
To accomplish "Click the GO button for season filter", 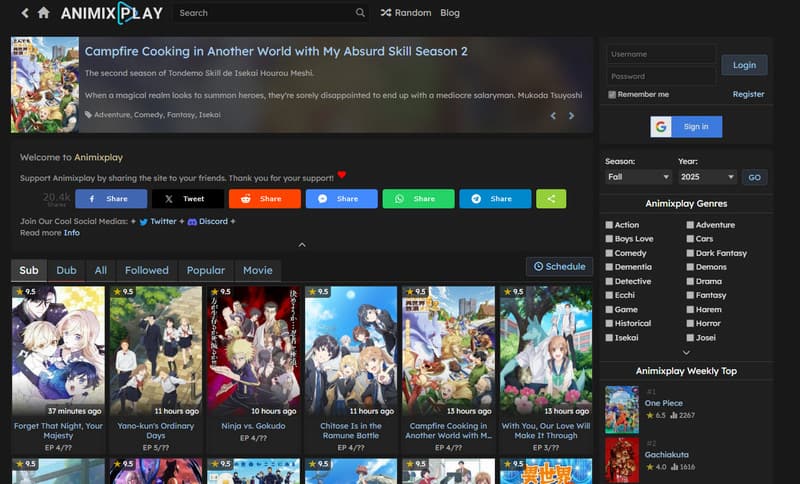I will point(755,177).
